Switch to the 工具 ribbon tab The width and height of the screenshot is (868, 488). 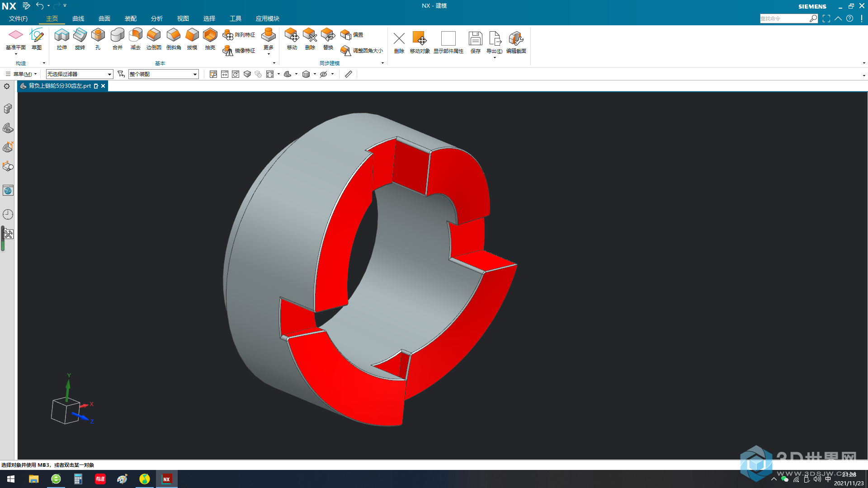[x=236, y=19]
